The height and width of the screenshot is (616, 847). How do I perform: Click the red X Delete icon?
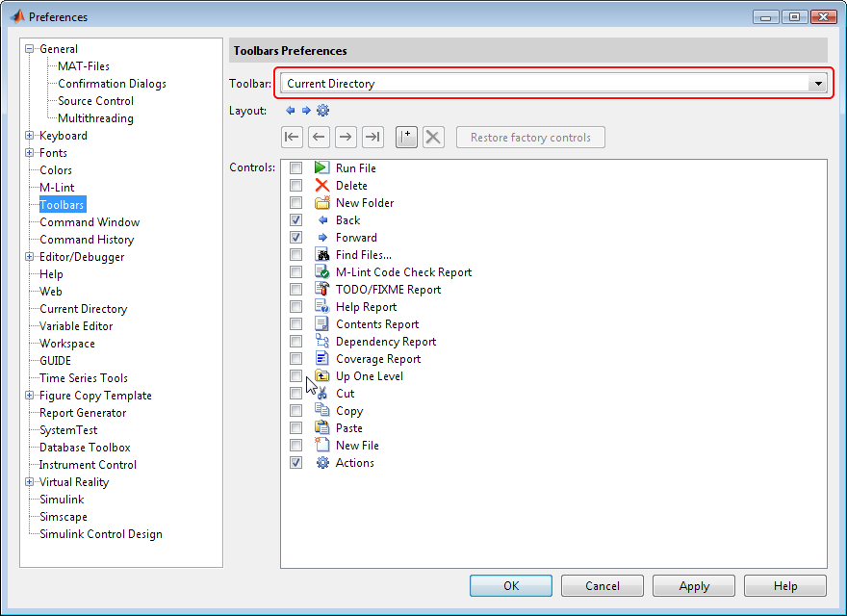tap(321, 186)
